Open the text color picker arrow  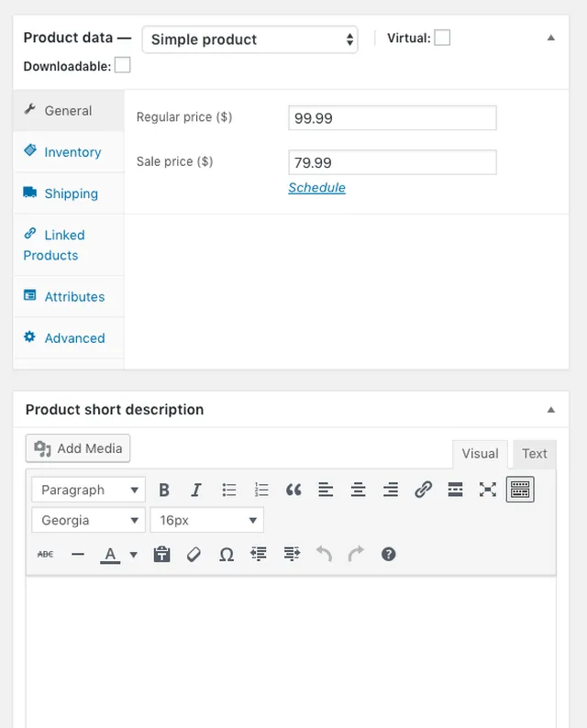pos(134,555)
